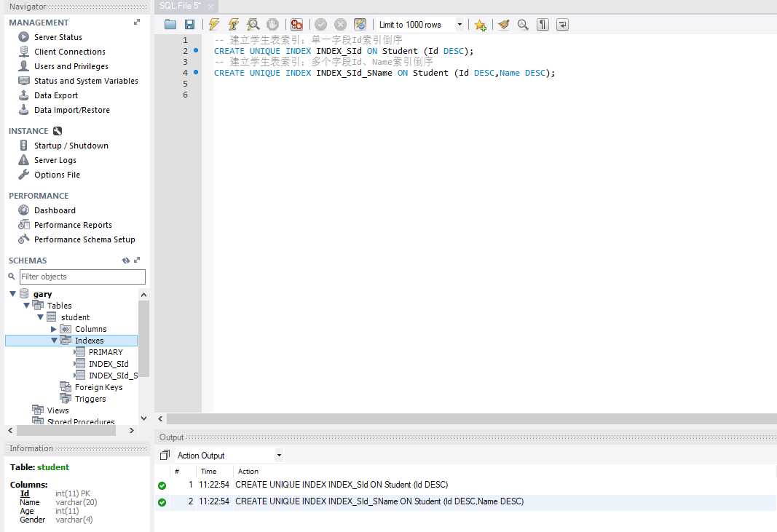Open Data Import/Restore
This screenshot has width=777, height=532.
pos(72,110)
